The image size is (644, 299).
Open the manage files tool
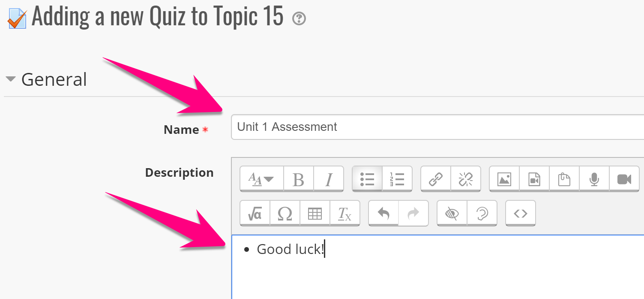[x=564, y=179]
